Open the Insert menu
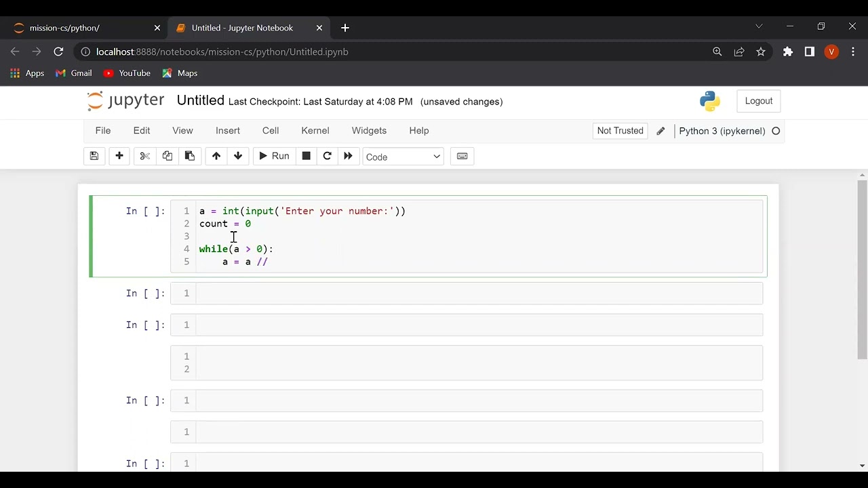Viewport: 868px width, 488px height. [x=228, y=131]
